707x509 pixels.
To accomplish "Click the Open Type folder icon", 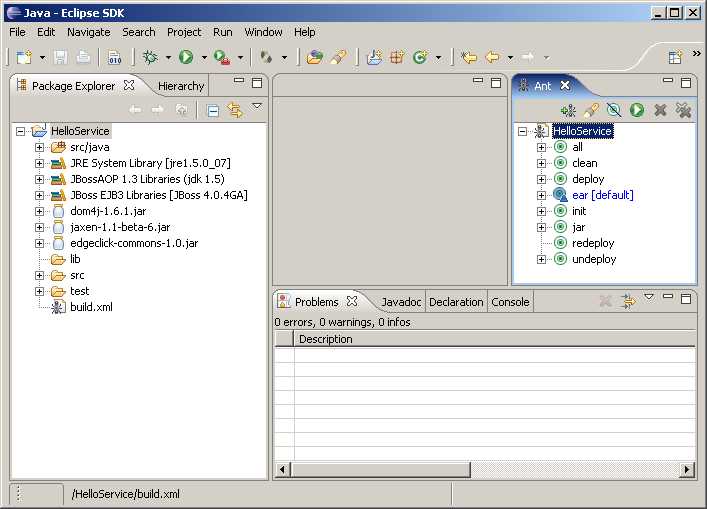I will [x=314, y=57].
